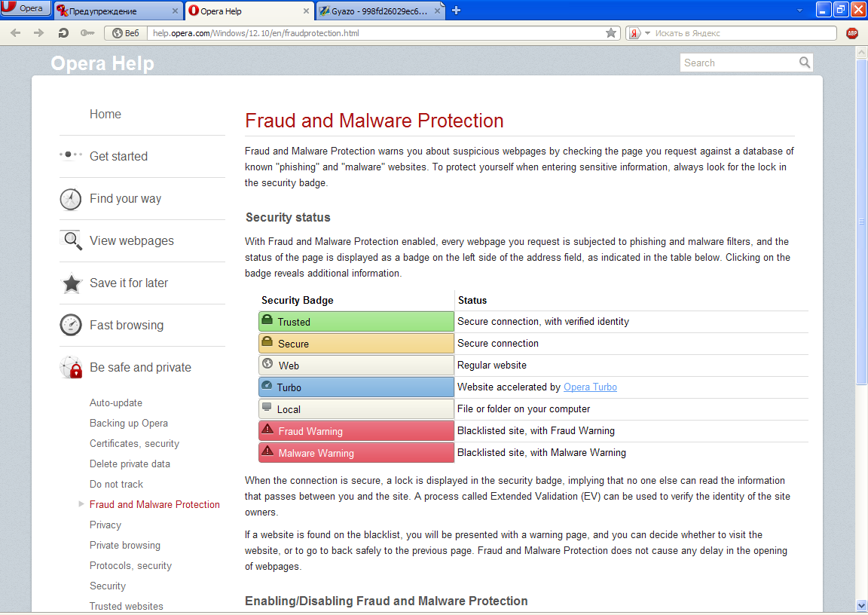
Task: Click the vertical scrollbar thumb
Action: point(861,222)
